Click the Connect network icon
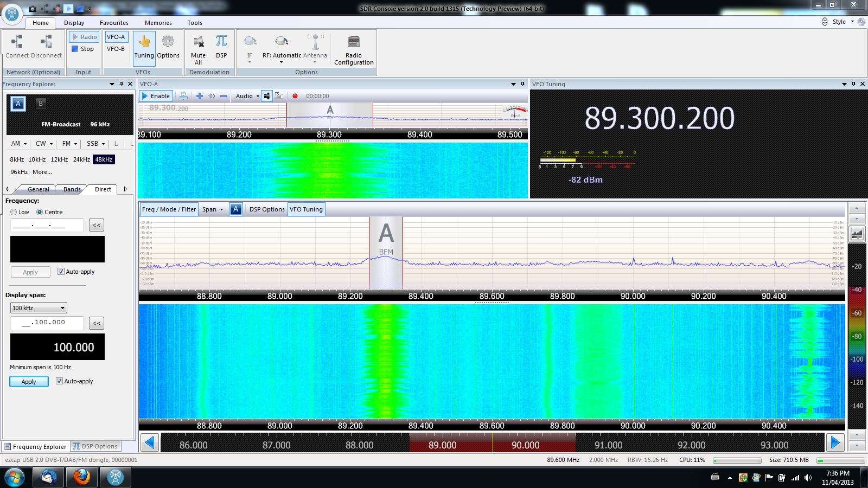Screen dimensions: 868x488 17,42
